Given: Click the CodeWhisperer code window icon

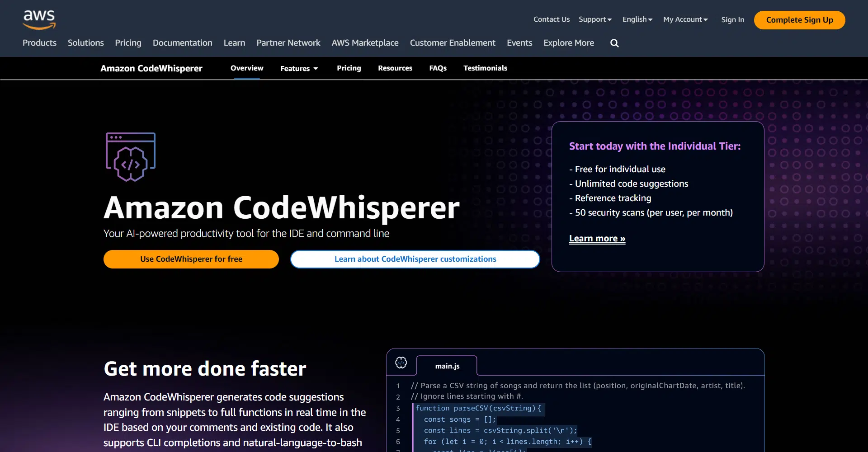Looking at the screenshot, I should (x=131, y=157).
